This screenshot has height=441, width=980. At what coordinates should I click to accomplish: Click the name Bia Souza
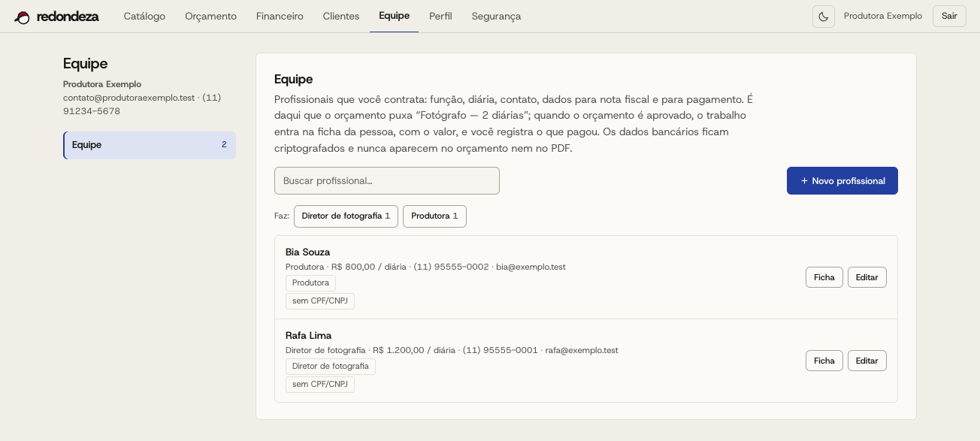pos(308,252)
